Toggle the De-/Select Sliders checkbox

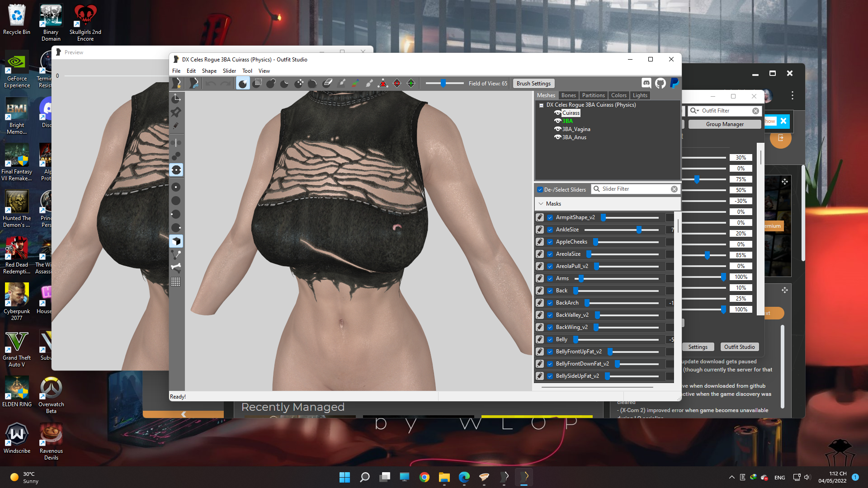[540, 190]
